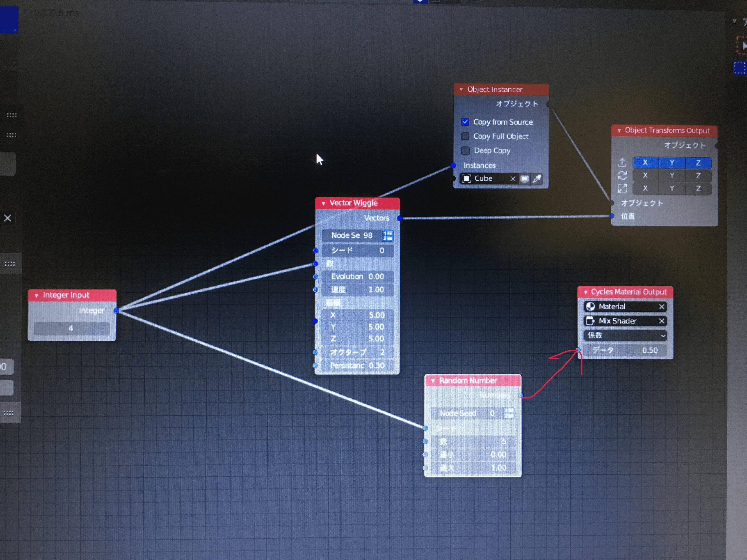Viewport: 747px width, 560px height.
Task: Click the 最大 1.00 field in Random Number
Action: click(x=473, y=468)
